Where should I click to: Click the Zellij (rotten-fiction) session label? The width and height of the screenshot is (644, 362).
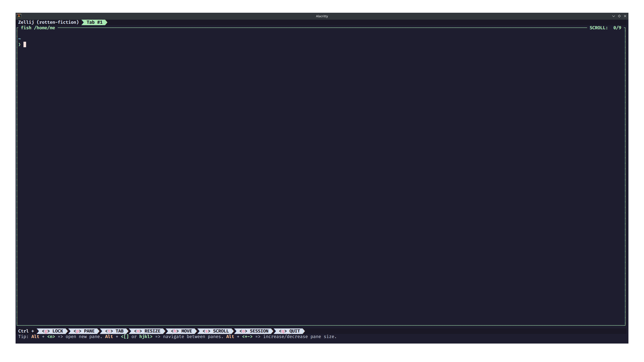[49, 22]
